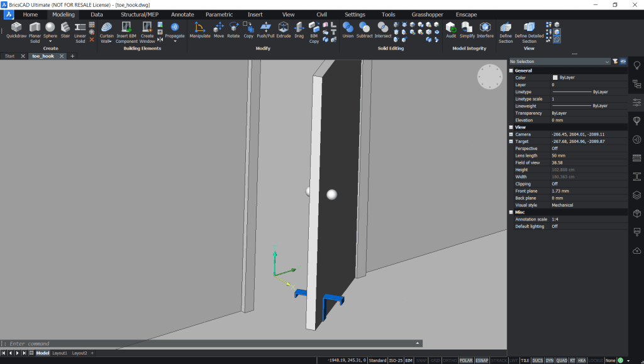Switch to the Layout1 tab

tap(59, 353)
